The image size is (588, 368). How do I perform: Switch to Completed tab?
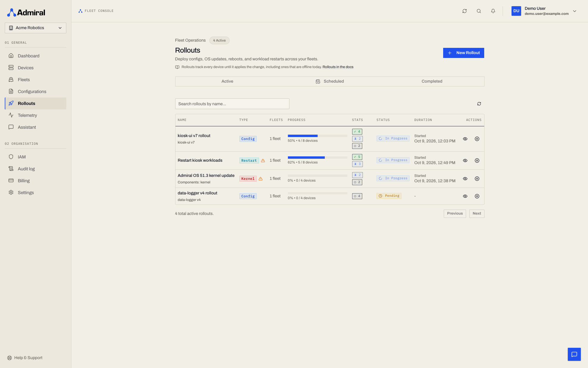click(432, 81)
